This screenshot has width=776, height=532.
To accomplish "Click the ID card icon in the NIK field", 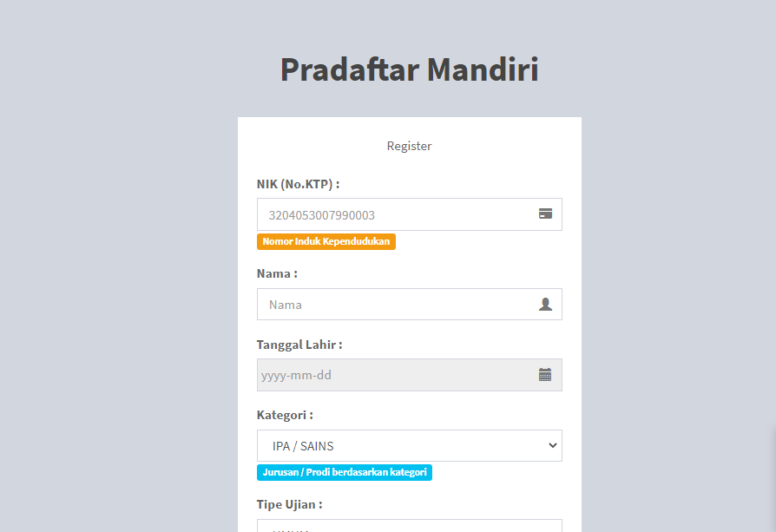I will tap(545, 214).
